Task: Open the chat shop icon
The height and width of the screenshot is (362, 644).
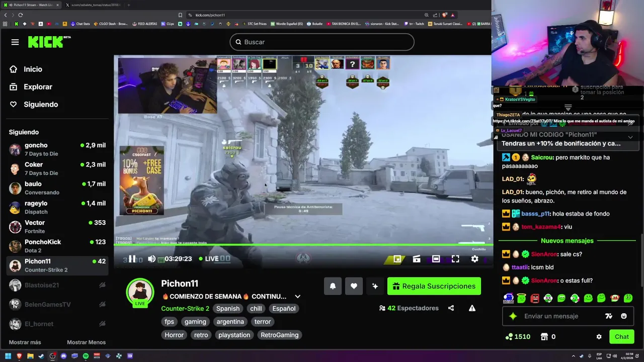Action: coord(544,337)
